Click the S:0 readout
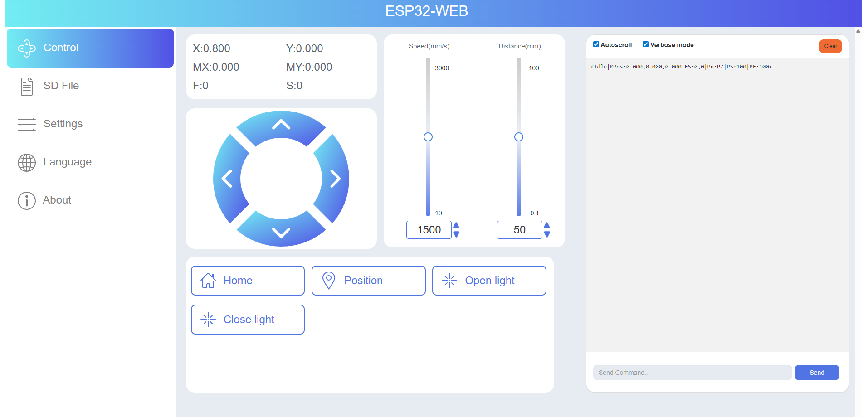The width and height of the screenshot is (868, 417). click(294, 86)
